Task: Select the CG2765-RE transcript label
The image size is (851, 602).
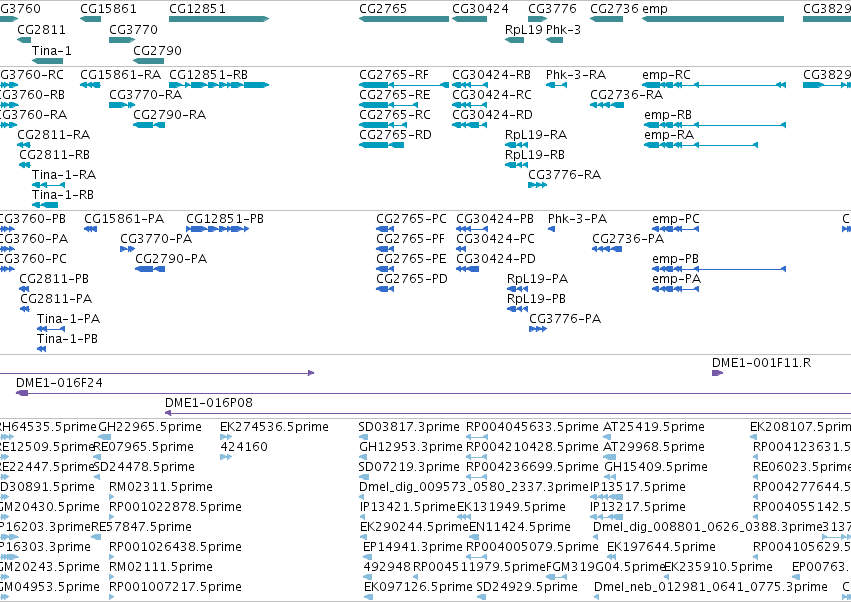Action: [395, 94]
